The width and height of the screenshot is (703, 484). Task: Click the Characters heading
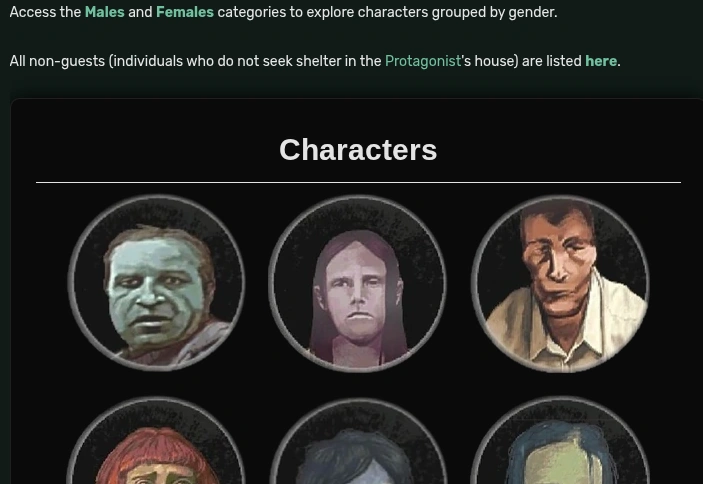(358, 150)
